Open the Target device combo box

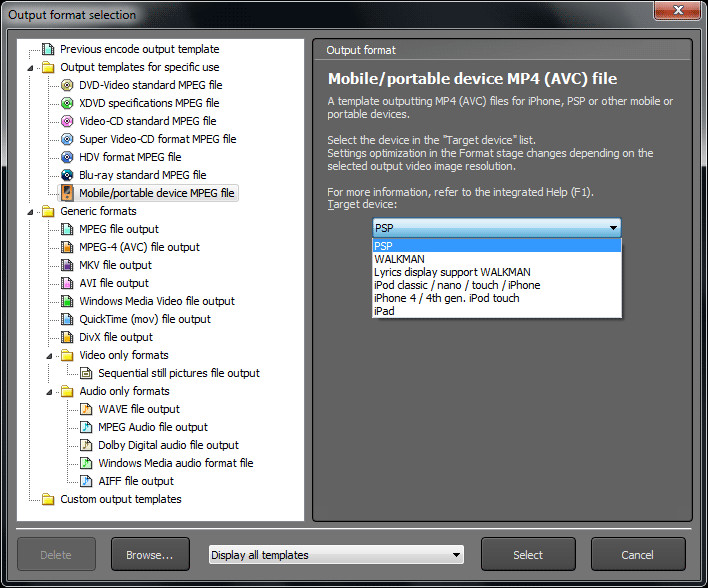click(497, 228)
